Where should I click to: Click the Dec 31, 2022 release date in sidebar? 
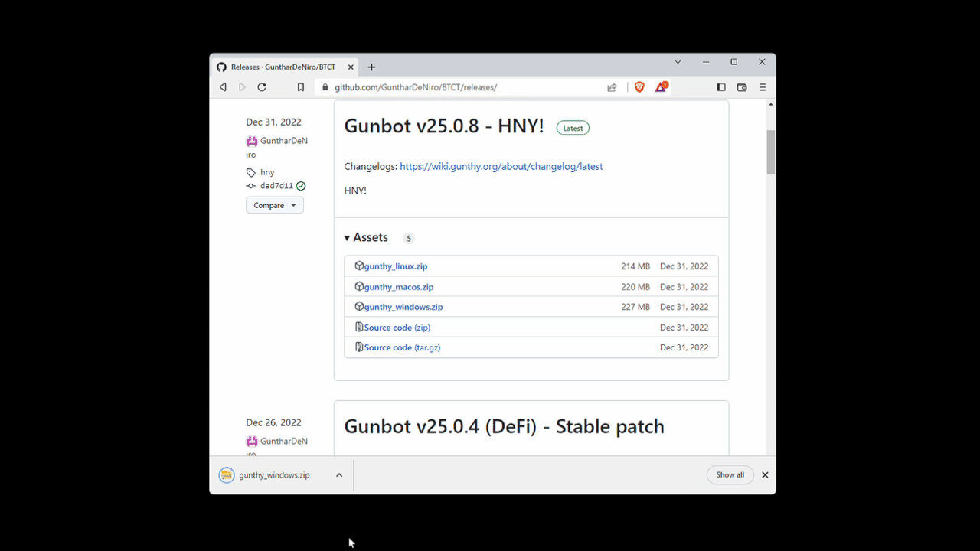point(273,122)
